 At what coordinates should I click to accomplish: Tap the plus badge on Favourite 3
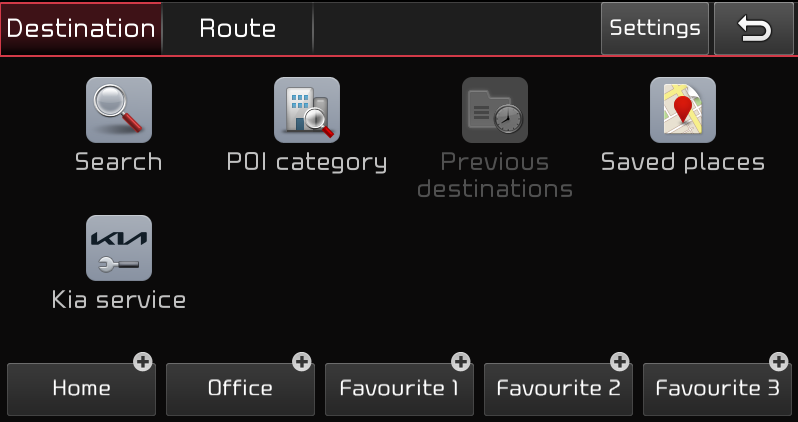(779, 362)
